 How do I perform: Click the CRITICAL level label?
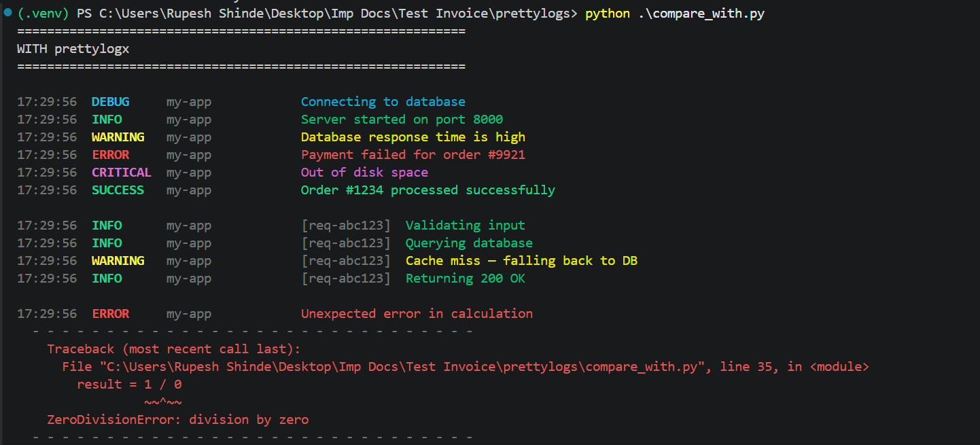point(122,173)
